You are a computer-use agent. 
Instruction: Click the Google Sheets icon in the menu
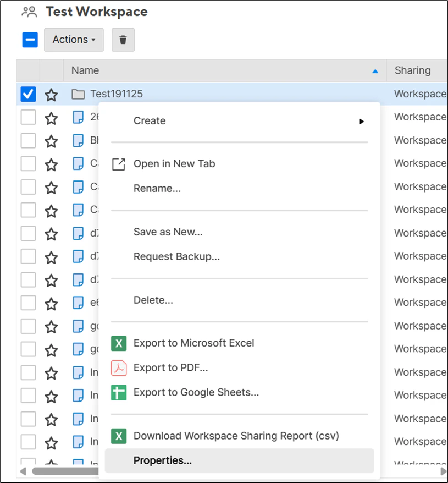119,393
